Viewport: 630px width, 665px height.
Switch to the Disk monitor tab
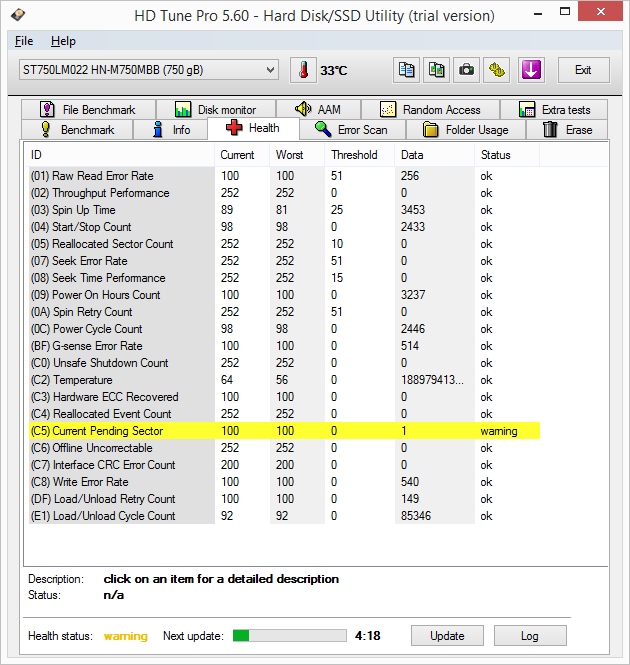click(x=216, y=110)
